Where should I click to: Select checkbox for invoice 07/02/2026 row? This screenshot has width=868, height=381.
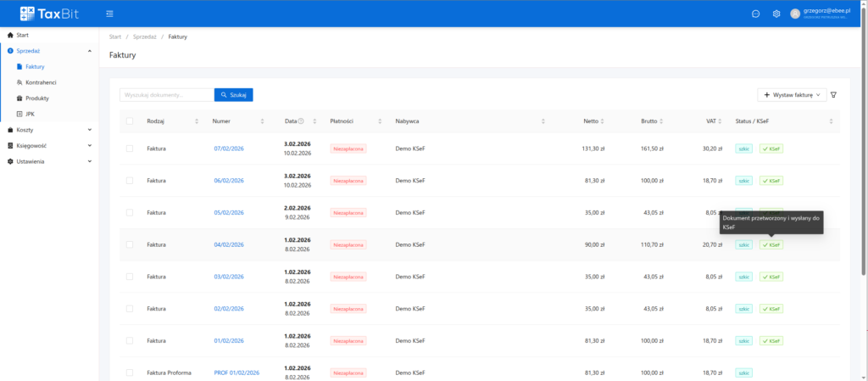point(130,148)
